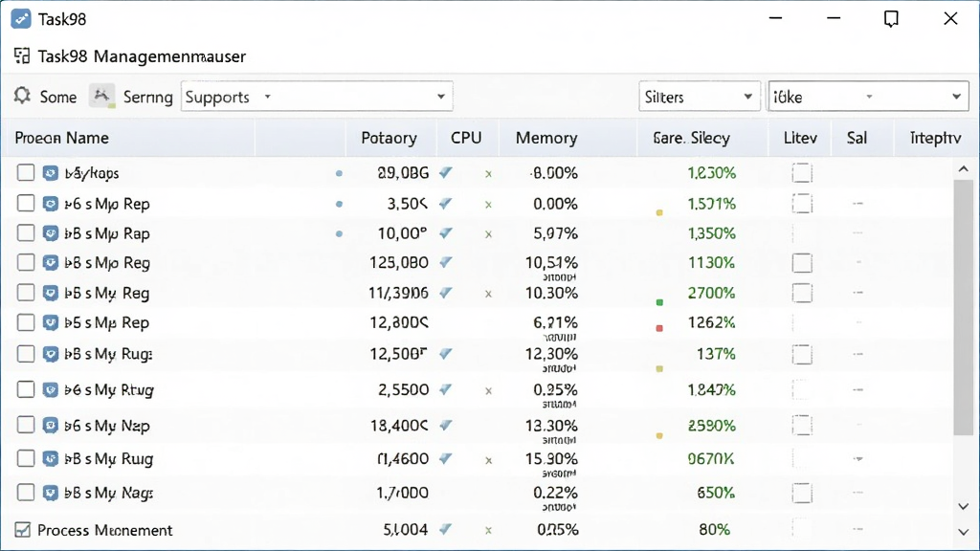Click the blue checkmark in the 137% row

(446, 354)
